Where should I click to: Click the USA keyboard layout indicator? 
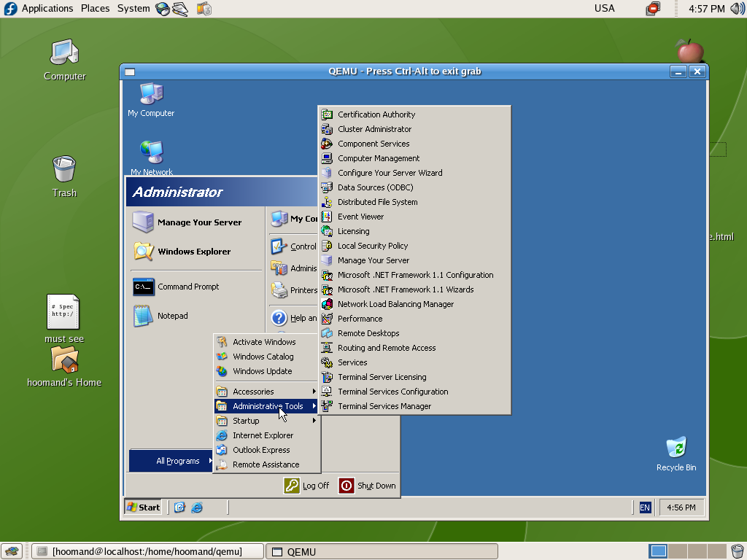[x=605, y=9]
